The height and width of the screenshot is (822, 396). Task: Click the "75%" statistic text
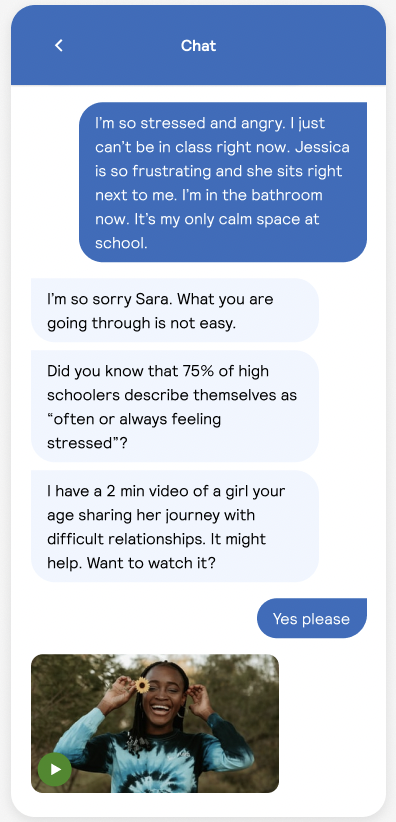click(197, 371)
